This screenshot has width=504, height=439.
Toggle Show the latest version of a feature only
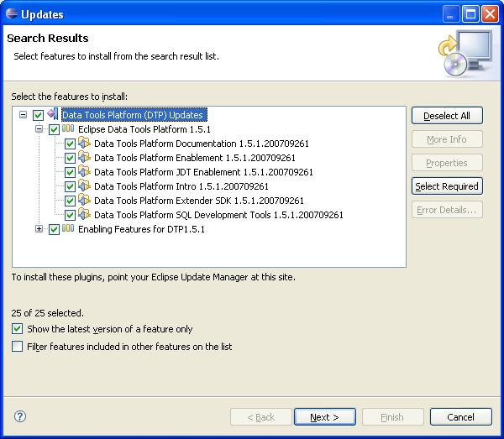click(17, 329)
